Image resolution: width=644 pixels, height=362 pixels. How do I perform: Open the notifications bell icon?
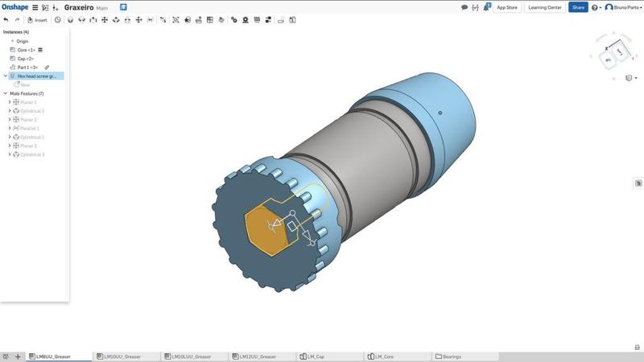(487, 7)
